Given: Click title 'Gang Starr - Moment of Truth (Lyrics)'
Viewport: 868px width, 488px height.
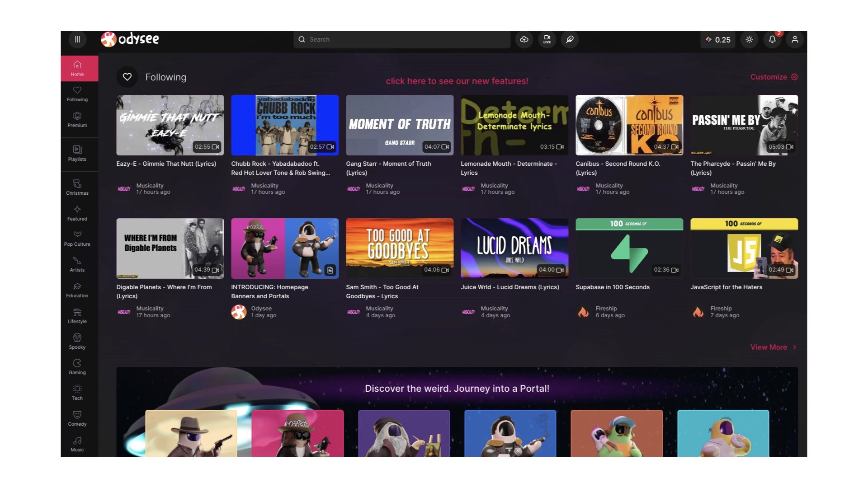Looking at the screenshot, I should (x=388, y=168).
